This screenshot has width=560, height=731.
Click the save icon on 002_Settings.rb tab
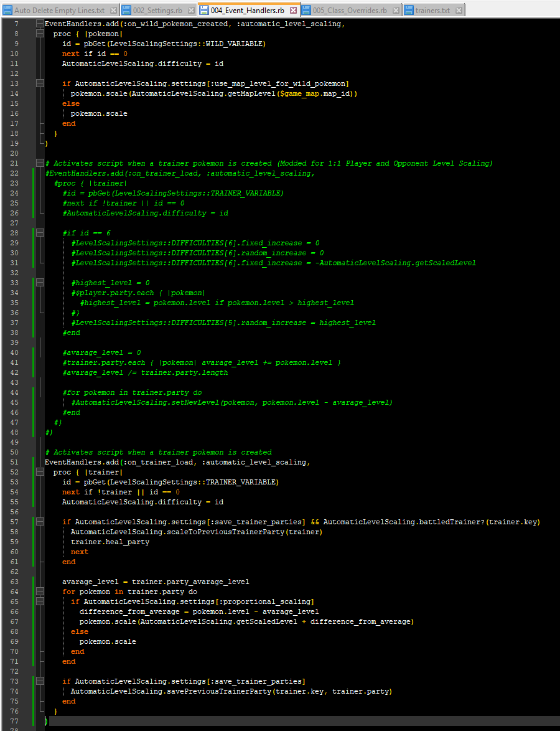point(126,11)
